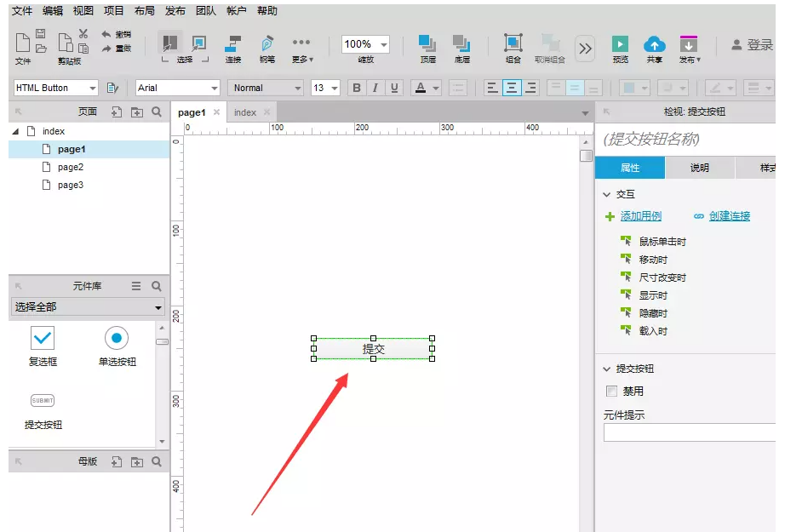Toggle underline formatting

tap(393, 88)
